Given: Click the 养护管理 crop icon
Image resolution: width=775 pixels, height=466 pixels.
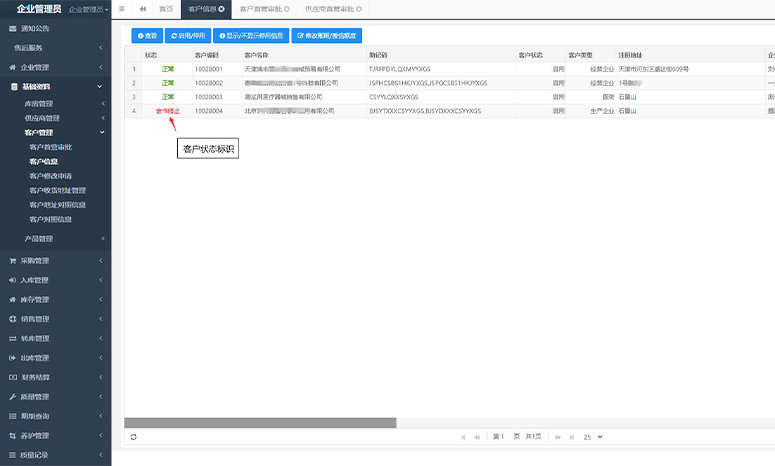Looking at the screenshot, I should 12,436.
